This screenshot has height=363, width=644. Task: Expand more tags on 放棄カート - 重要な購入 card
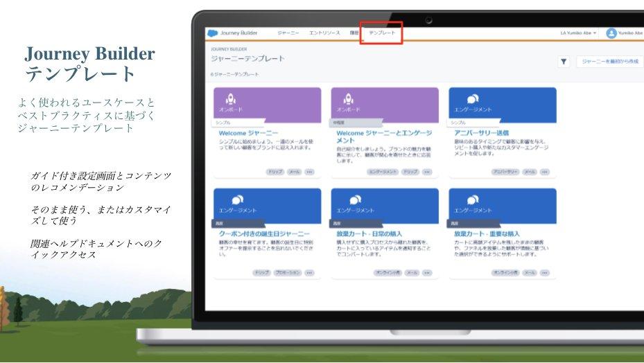pos(545,273)
